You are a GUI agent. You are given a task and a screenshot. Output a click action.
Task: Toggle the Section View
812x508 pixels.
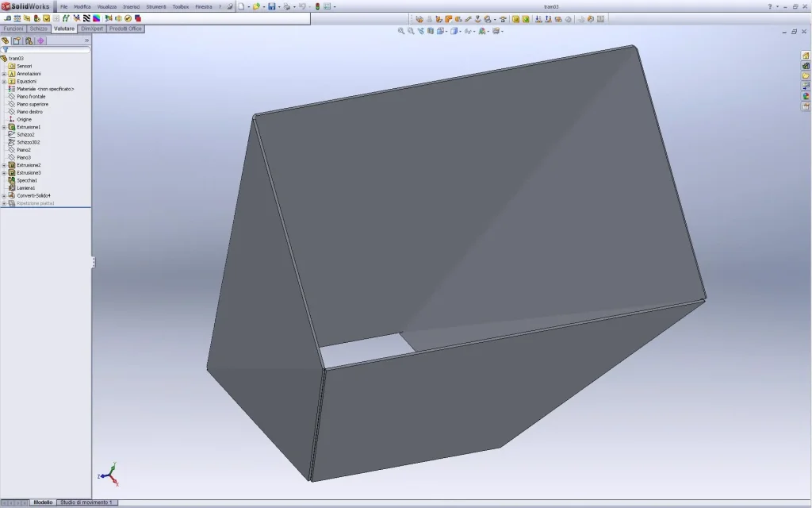click(x=431, y=31)
